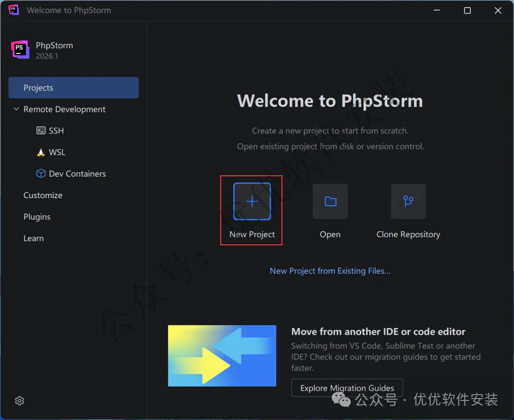
Task: Click the migration arrows banner image
Action: [x=222, y=356]
